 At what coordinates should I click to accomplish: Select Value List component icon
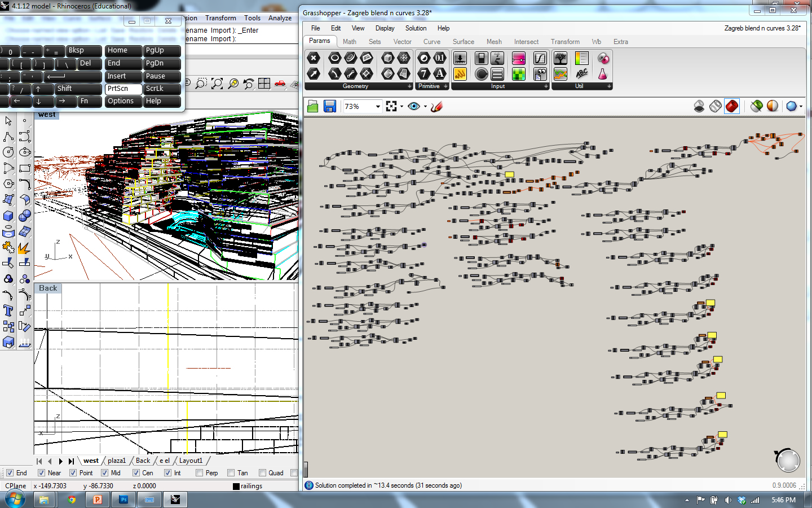click(497, 74)
